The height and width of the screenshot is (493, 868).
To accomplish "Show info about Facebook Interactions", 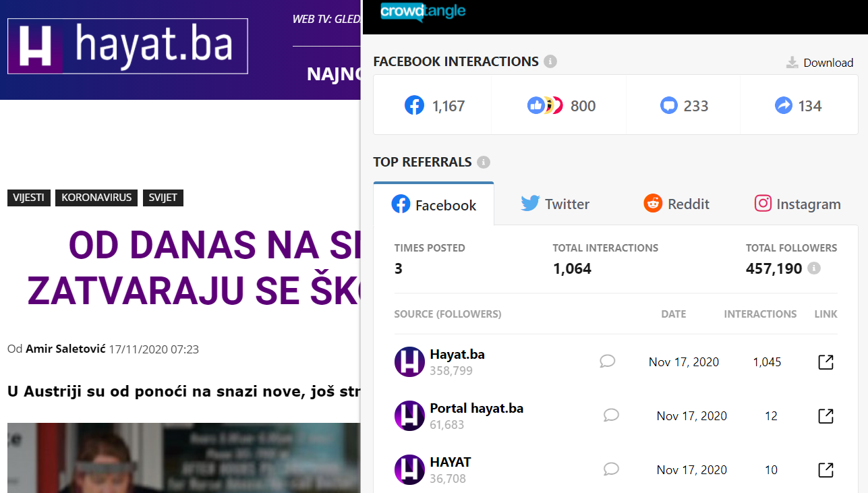I will point(550,61).
